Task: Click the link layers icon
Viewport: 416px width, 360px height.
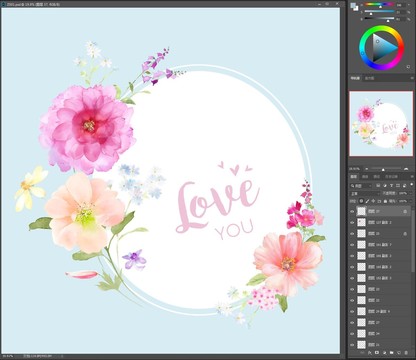Action: 362,352
